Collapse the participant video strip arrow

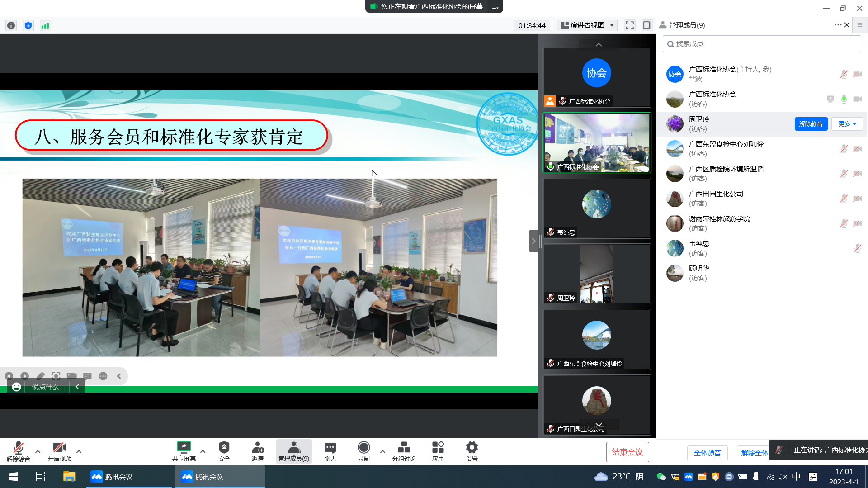pyautogui.click(x=533, y=241)
